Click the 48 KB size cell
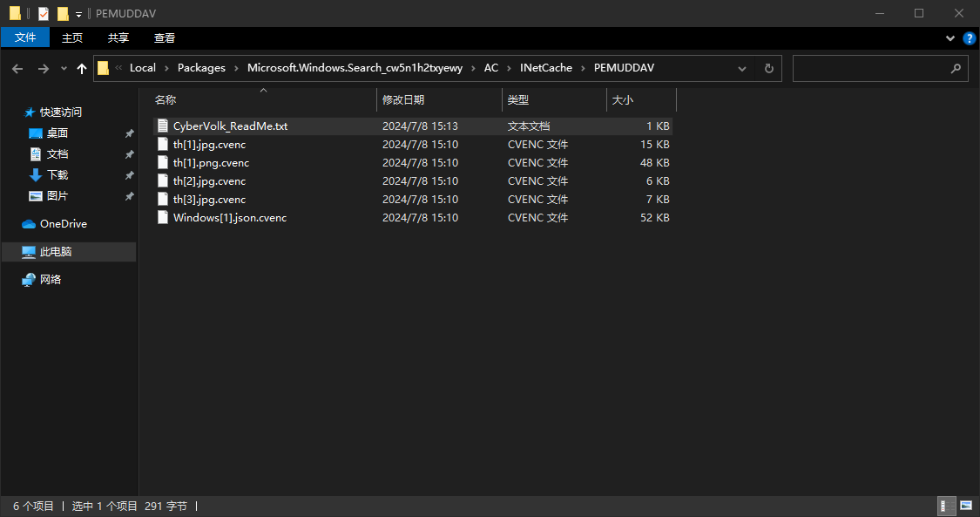 point(654,162)
